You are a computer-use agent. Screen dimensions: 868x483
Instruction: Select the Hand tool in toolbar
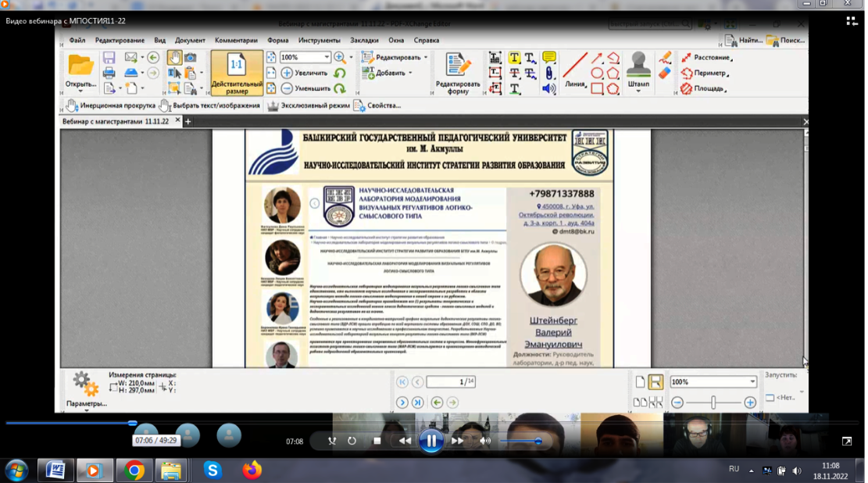tap(173, 58)
